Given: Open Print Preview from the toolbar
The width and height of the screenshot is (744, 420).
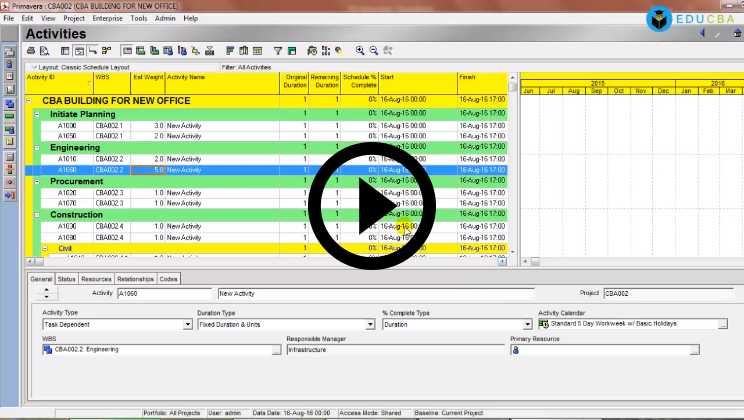Looking at the screenshot, I should point(43,50).
